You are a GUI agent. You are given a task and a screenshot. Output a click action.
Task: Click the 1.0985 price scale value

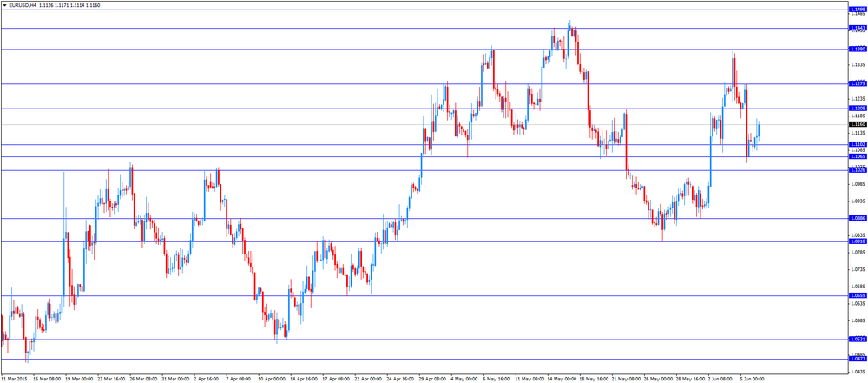click(x=857, y=184)
